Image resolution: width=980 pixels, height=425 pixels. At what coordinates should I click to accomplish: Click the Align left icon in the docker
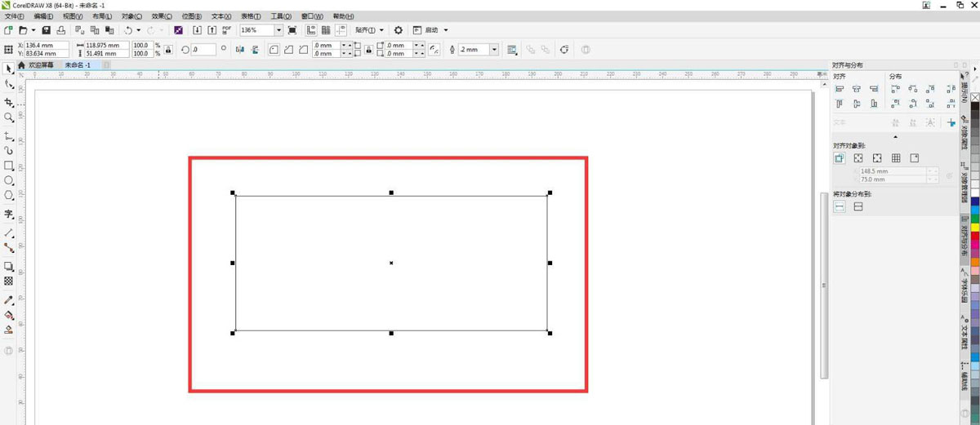point(840,89)
